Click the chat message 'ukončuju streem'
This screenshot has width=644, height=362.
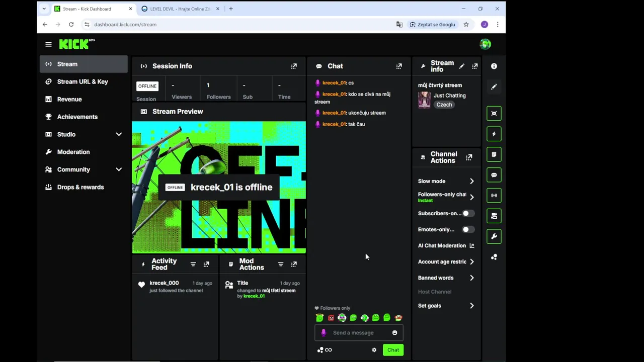pyautogui.click(x=367, y=113)
